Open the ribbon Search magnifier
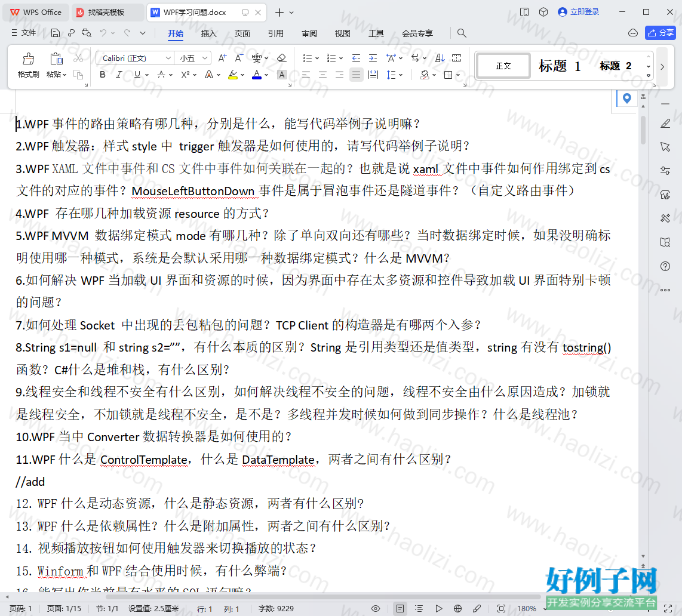The height and width of the screenshot is (616, 682). pos(462,33)
